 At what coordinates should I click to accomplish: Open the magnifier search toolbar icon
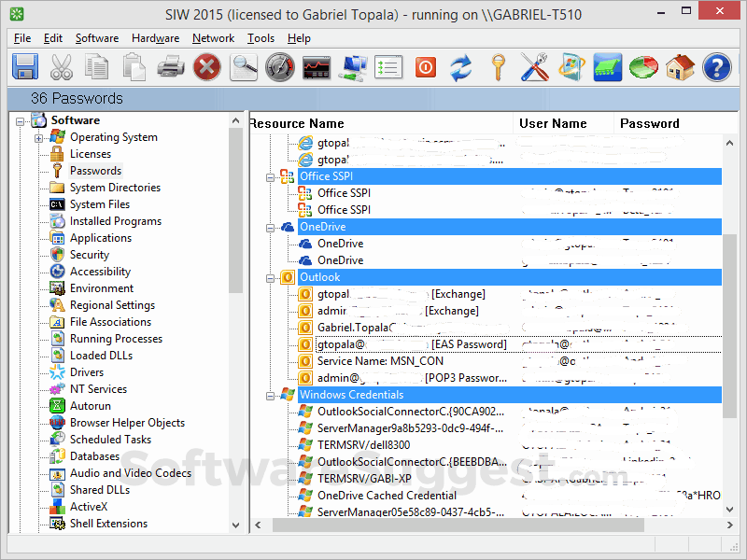(x=244, y=67)
